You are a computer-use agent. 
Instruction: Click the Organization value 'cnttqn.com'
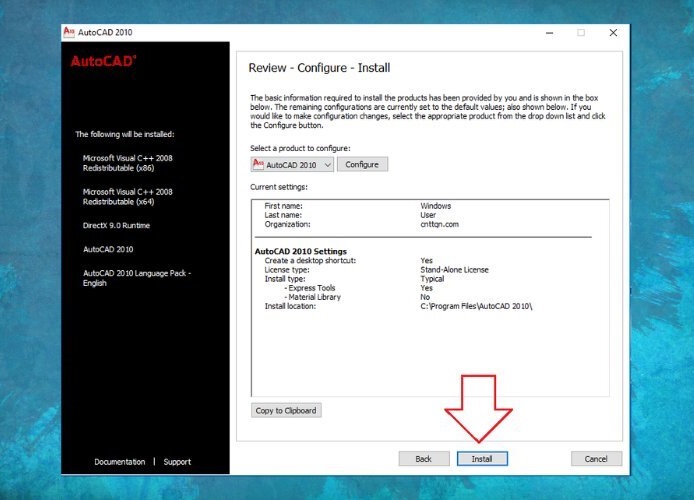pyautogui.click(x=440, y=224)
